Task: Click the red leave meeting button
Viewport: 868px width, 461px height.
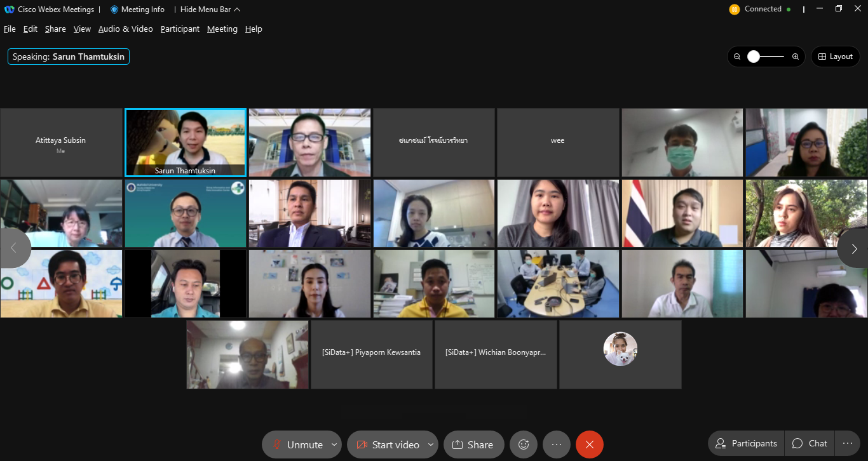Action: [590, 444]
